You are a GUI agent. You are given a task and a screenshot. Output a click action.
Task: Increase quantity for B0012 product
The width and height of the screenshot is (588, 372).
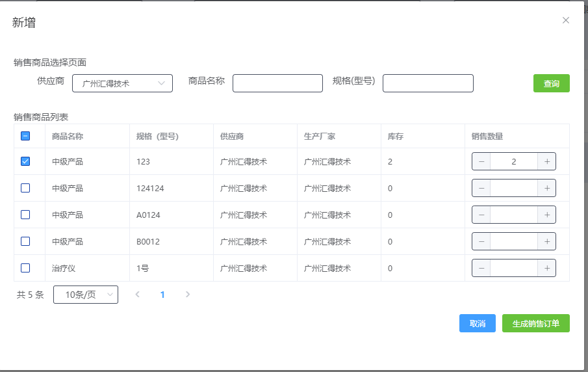546,241
